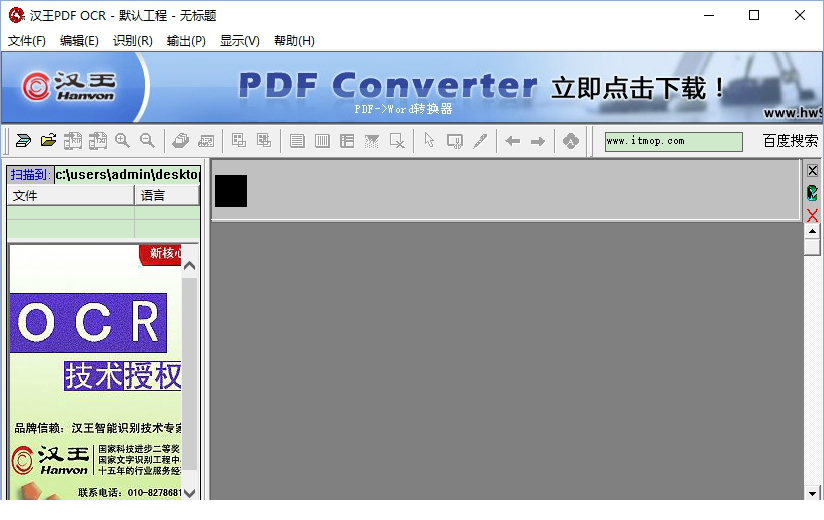Open an image file with the folder icon
The height and width of the screenshot is (520, 824).
point(48,141)
